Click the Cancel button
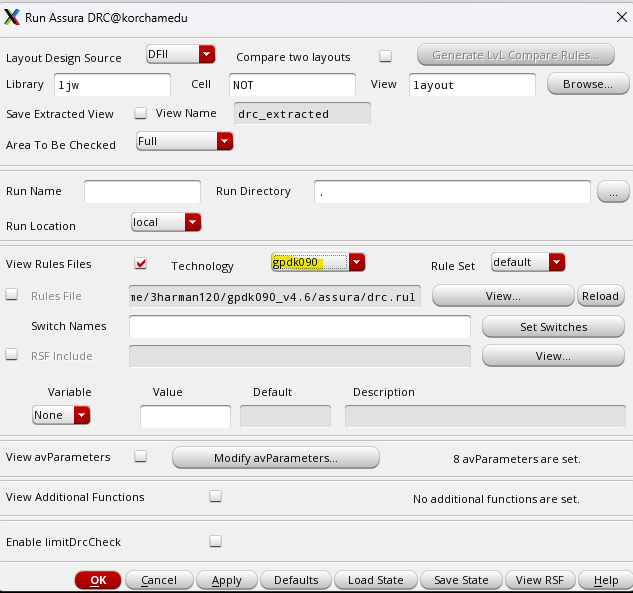This screenshot has height=593, width=633. [x=159, y=580]
